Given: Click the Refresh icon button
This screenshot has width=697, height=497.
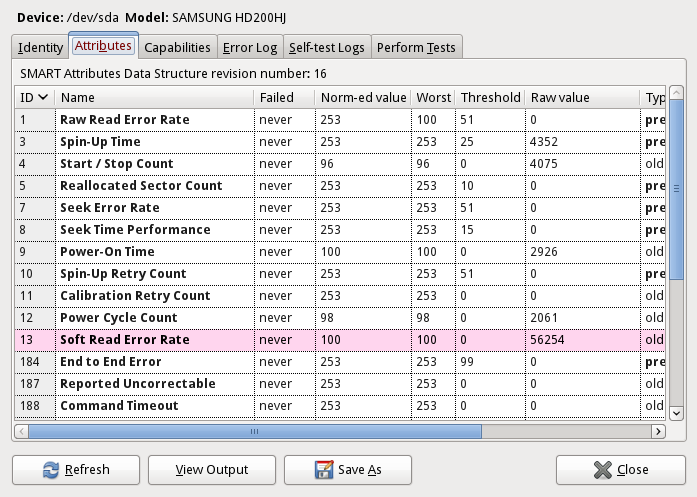Looking at the screenshot, I should 51,470.
